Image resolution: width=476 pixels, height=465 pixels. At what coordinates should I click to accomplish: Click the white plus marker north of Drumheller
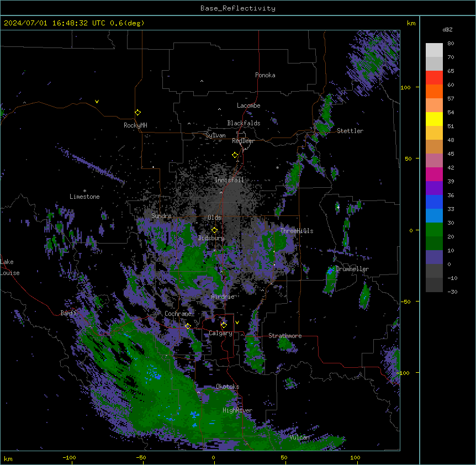point(338,207)
